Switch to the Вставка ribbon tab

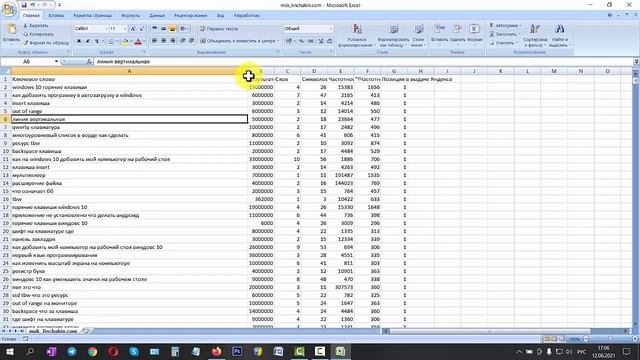click(56, 16)
